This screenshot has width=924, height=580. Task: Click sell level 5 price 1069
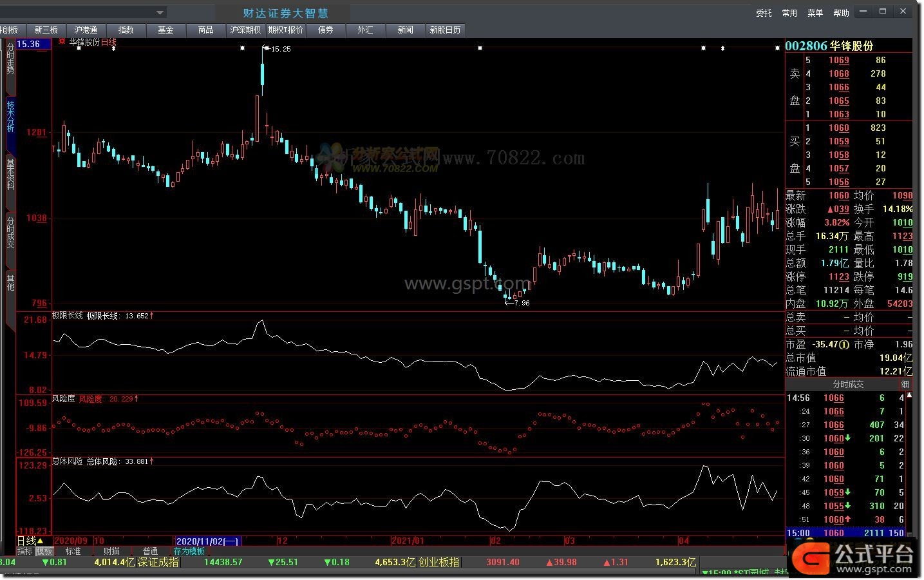point(838,60)
